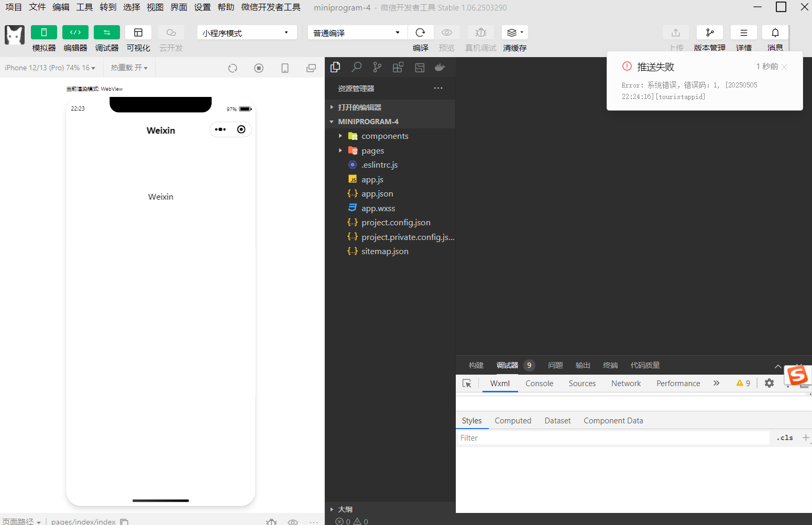Screen dimensions: 812x525
Task: Click the simulator refresh icon
Action: [x=233, y=68]
